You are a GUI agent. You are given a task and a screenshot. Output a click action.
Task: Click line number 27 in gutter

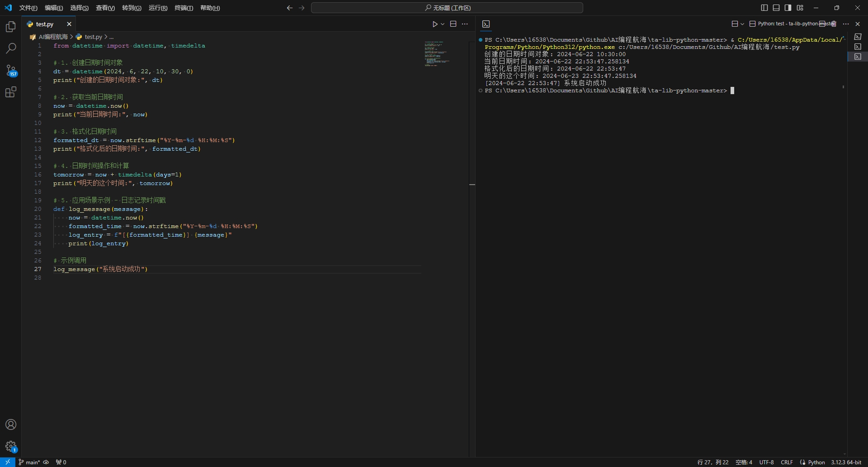(x=38, y=269)
